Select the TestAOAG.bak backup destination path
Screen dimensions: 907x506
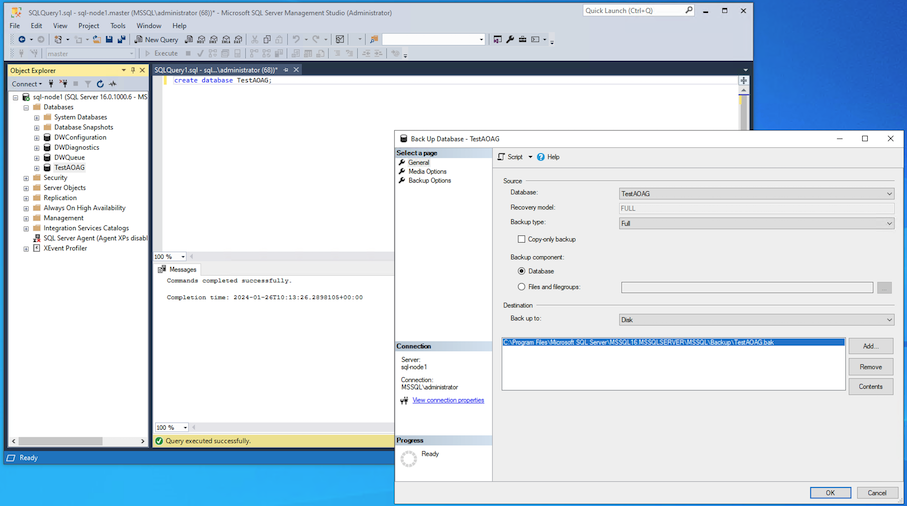[x=673, y=342]
